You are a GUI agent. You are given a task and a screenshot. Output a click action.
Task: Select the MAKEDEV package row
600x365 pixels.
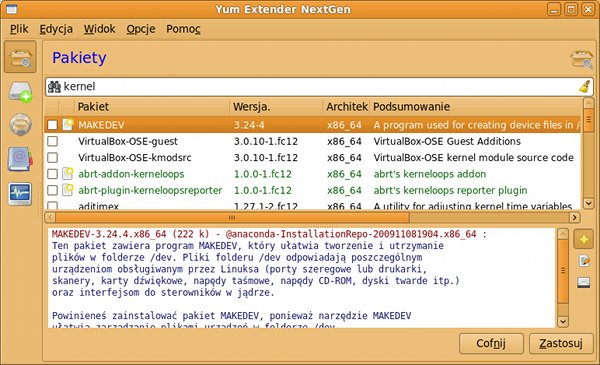pos(313,125)
